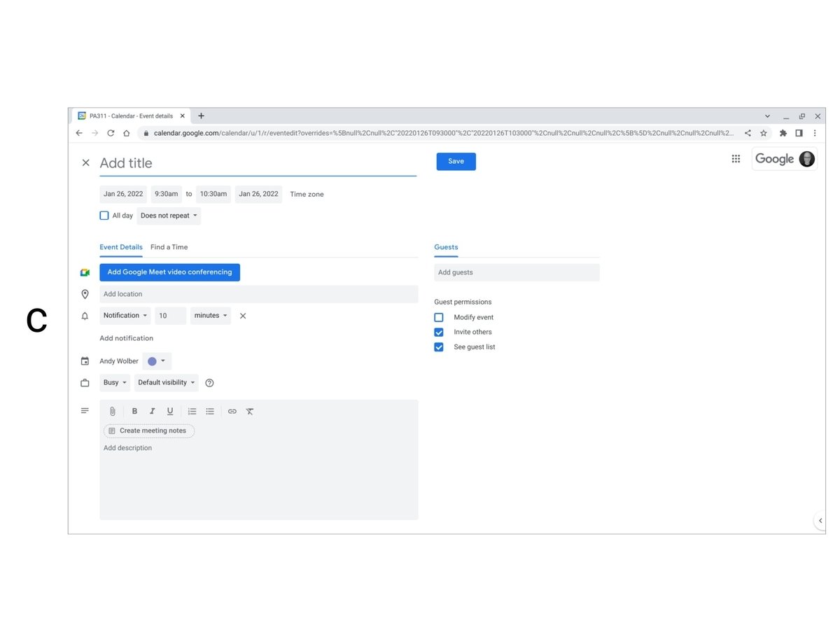
Task: Click the Add guests input field
Action: coord(517,272)
